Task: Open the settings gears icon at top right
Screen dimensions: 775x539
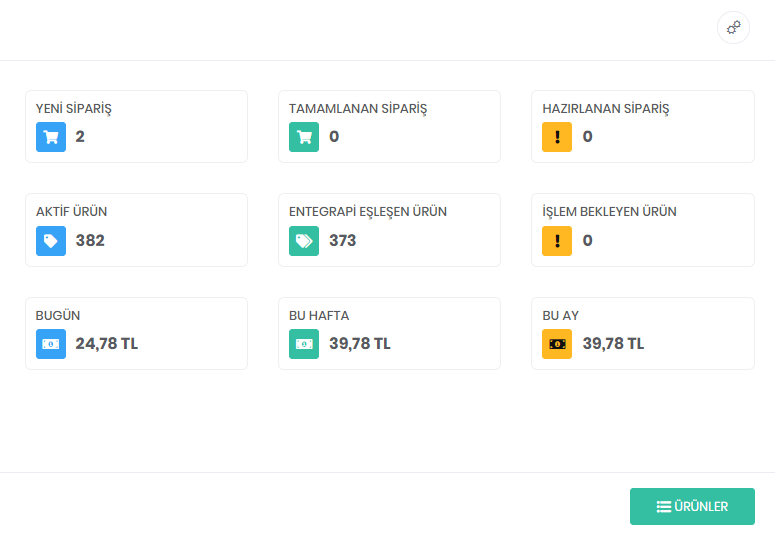Action: [x=733, y=28]
